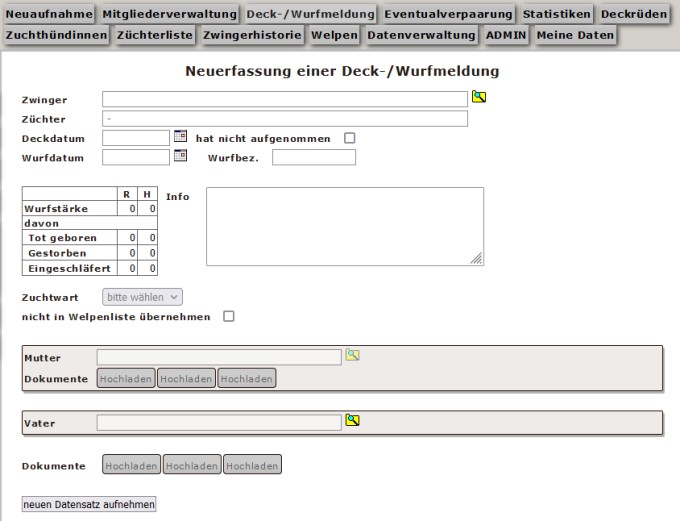
Task: Tick the 'hat nicht aufgenommen' checkbox
Action: (x=350, y=138)
